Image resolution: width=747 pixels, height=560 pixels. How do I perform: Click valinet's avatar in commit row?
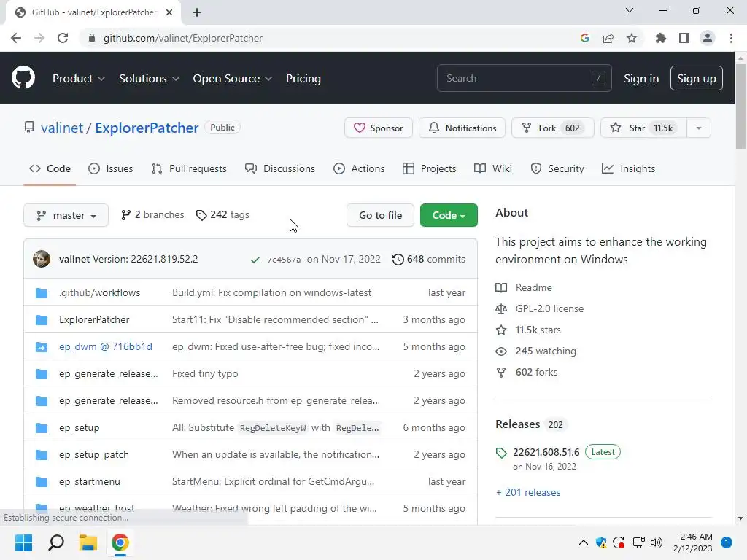point(42,259)
